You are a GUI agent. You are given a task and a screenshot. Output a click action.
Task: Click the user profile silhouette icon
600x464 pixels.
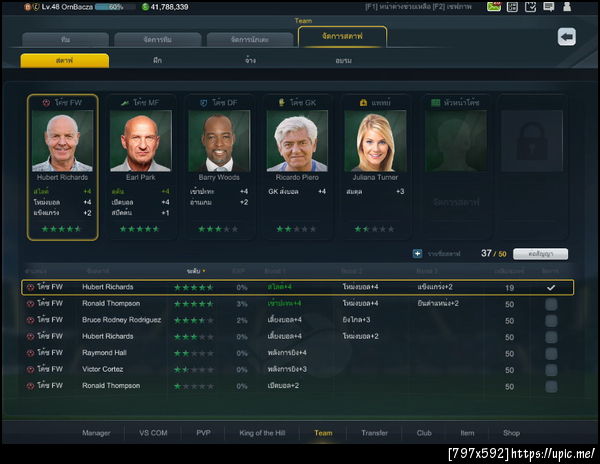(567, 7)
